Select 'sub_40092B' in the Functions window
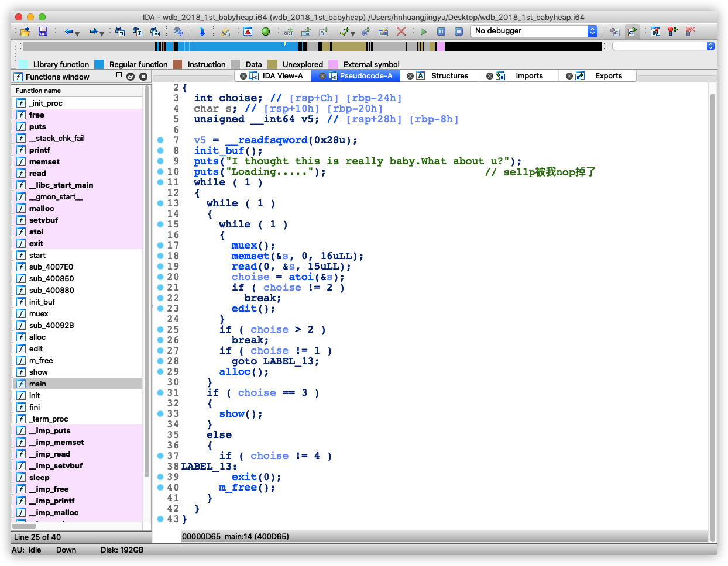The height and width of the screenshot is (566, 728). [78, 325]
